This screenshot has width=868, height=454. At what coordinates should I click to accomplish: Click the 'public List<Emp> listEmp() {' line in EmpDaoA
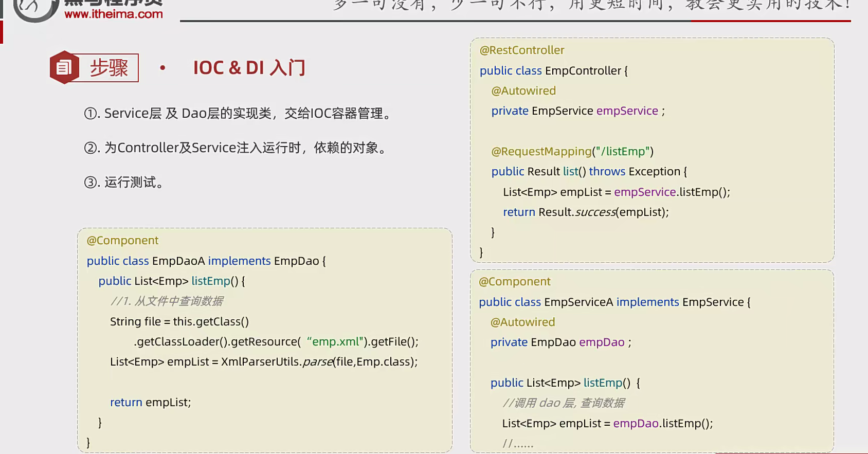[172, 281]
